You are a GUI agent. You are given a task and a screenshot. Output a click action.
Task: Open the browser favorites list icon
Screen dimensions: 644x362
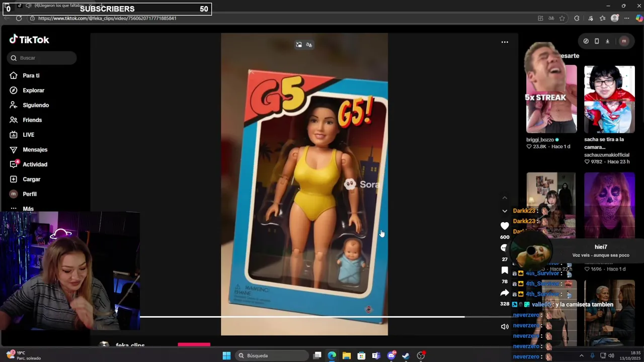pos(602,18)
